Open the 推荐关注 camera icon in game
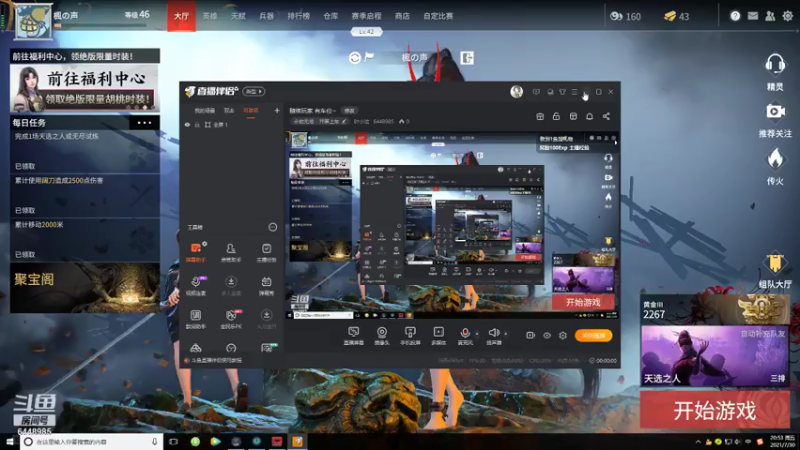The image size is (800, 450). point(775,120)
